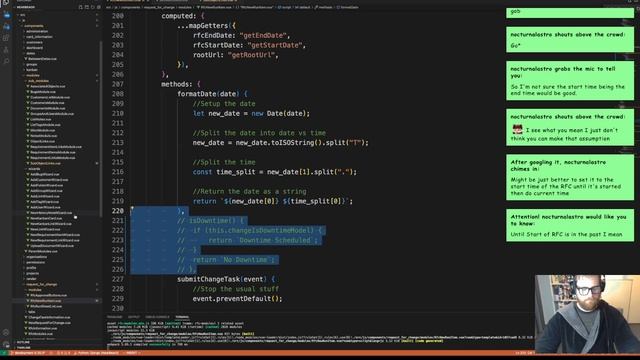This screenshot has height=360, width=640.
Task: Open the Extensions view in activity bar
Action: (x=6, y=38)
